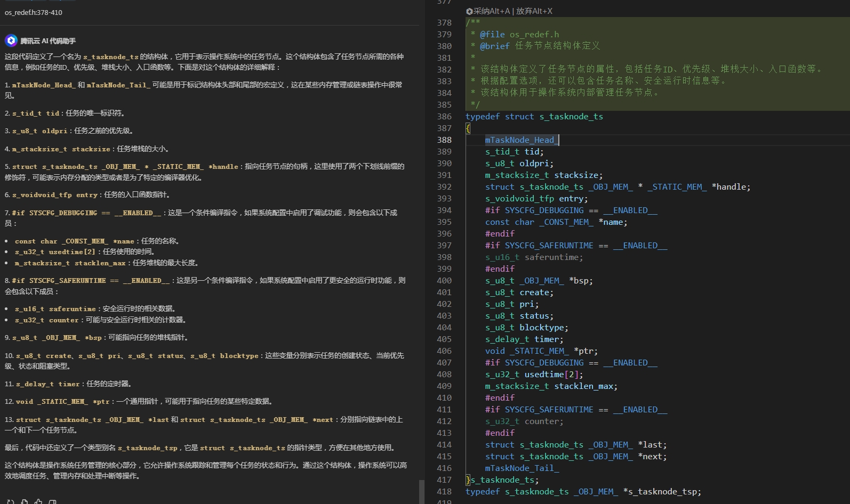
Task: Click 's_u8_t _OBJ_MEM_ *bsp;' line
Action: (539, 281)
